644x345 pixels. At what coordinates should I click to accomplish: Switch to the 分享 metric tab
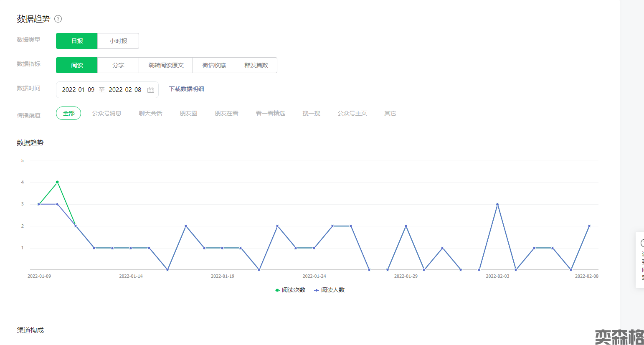point(118,65)
